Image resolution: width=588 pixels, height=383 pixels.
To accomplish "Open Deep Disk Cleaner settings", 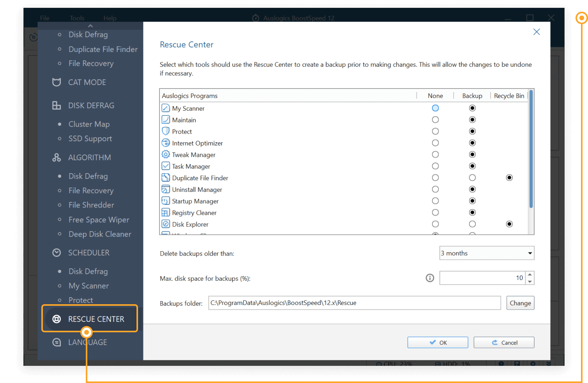I will 100,234.
